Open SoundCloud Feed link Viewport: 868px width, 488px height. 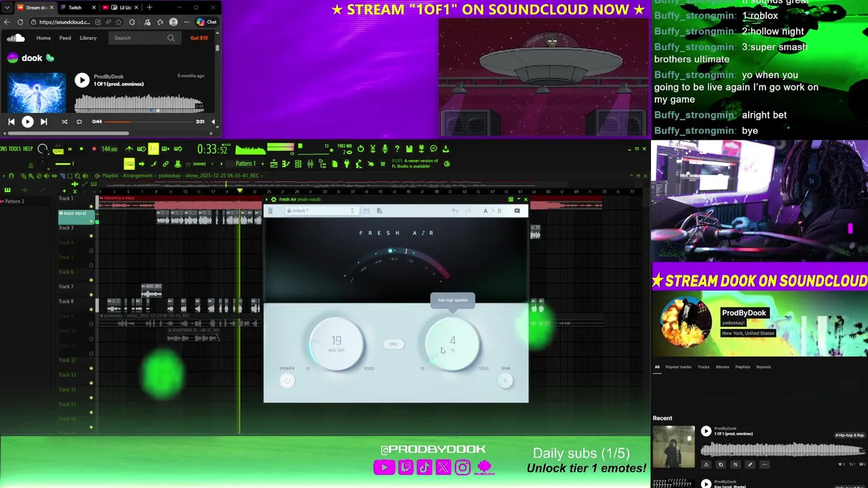point(65,38)
